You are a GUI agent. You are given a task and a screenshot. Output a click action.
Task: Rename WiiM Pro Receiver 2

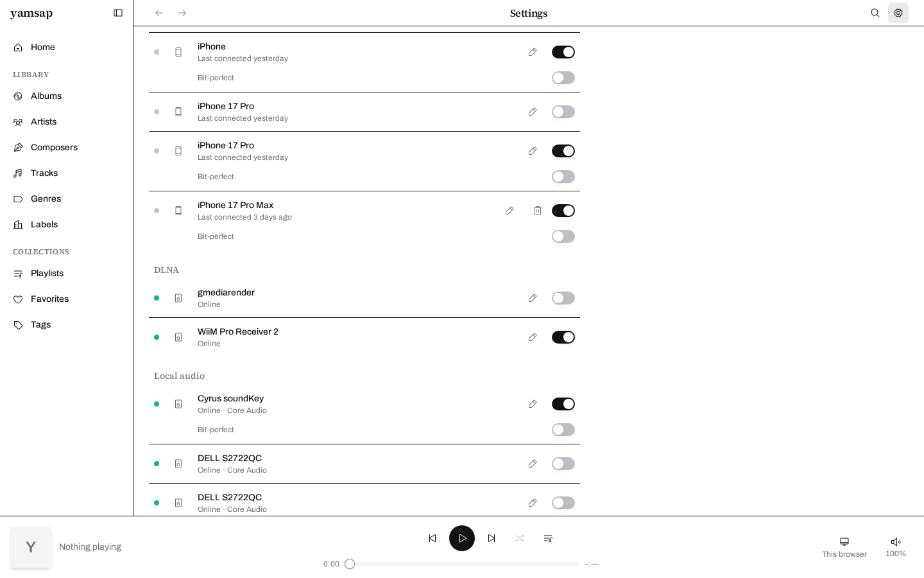pos(533,337)
